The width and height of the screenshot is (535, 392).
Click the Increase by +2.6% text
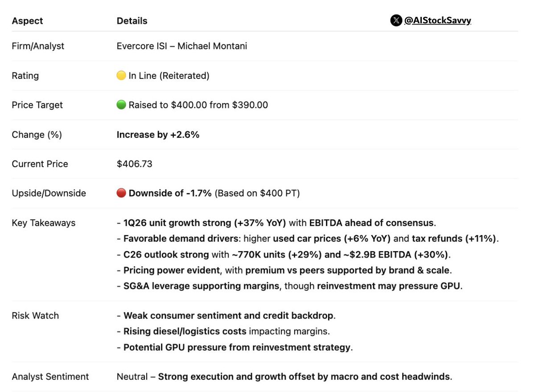[158, 135]
